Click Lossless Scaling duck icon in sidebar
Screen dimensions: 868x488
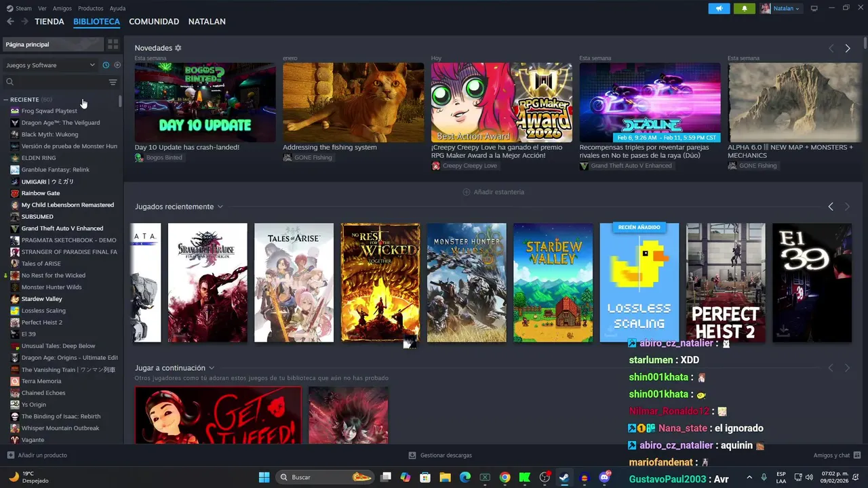[15, 310]
